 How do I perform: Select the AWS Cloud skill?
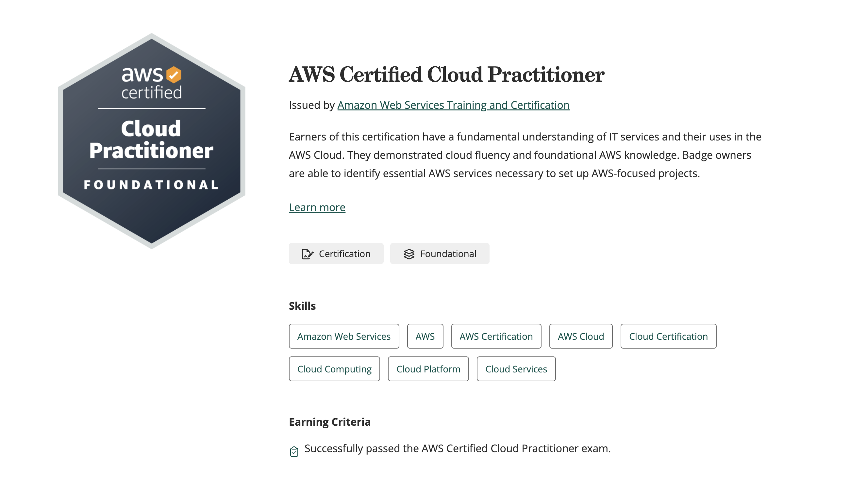[581, 336]
